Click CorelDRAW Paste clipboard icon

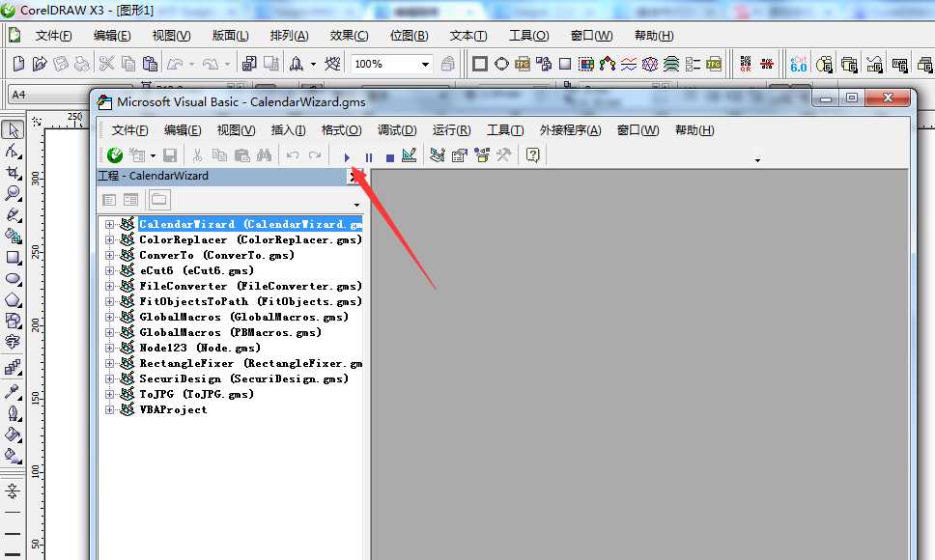pos(151,64)
